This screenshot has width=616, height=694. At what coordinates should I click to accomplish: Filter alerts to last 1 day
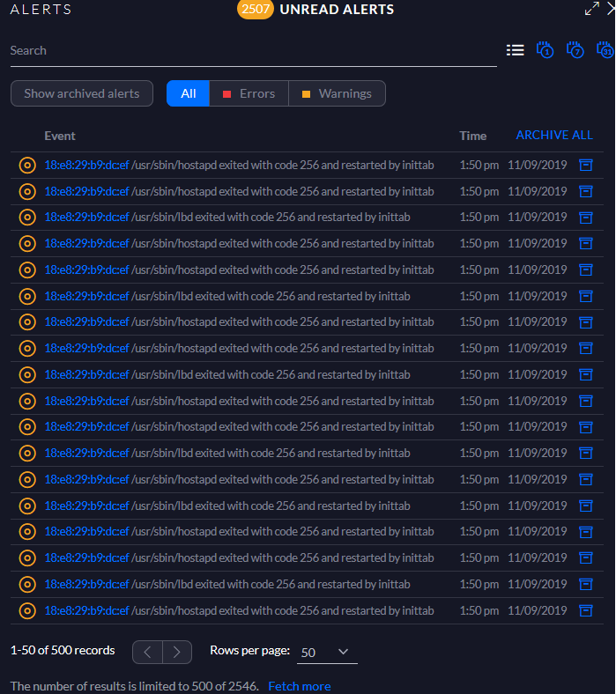click(545, 50)
